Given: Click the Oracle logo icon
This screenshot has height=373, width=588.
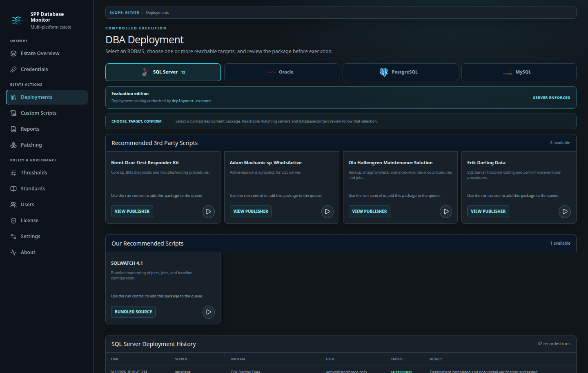Looking at the screenshot, I should point(271,72).
